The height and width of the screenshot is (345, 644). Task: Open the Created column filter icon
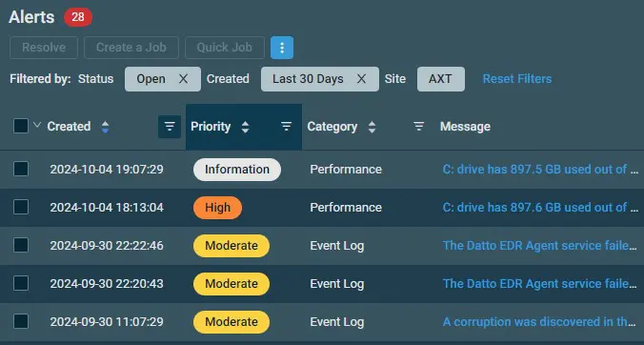(170, 127)
